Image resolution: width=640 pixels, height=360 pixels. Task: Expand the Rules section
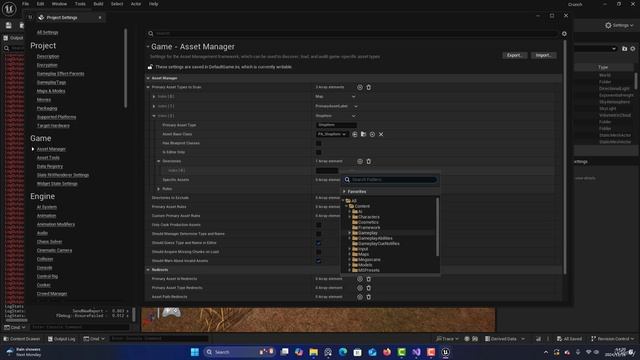(x=159, y=189)
